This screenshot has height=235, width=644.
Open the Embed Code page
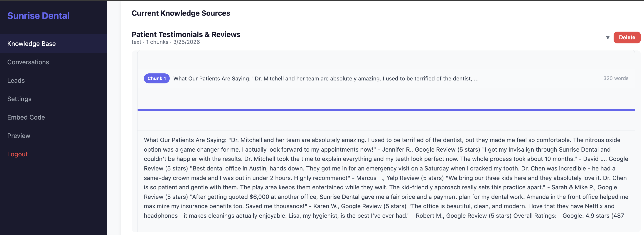(x=26, y=117)
